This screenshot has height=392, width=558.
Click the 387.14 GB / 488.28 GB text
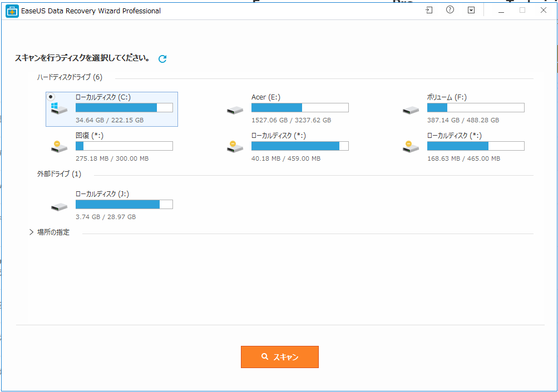463,120
